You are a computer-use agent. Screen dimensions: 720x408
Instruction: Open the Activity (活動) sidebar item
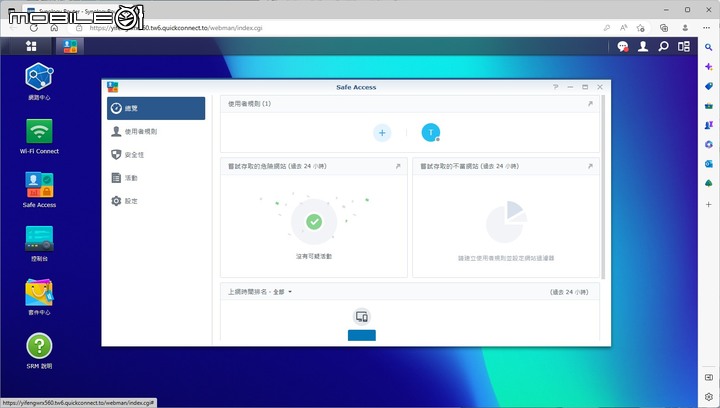click(x=156, y=178)
